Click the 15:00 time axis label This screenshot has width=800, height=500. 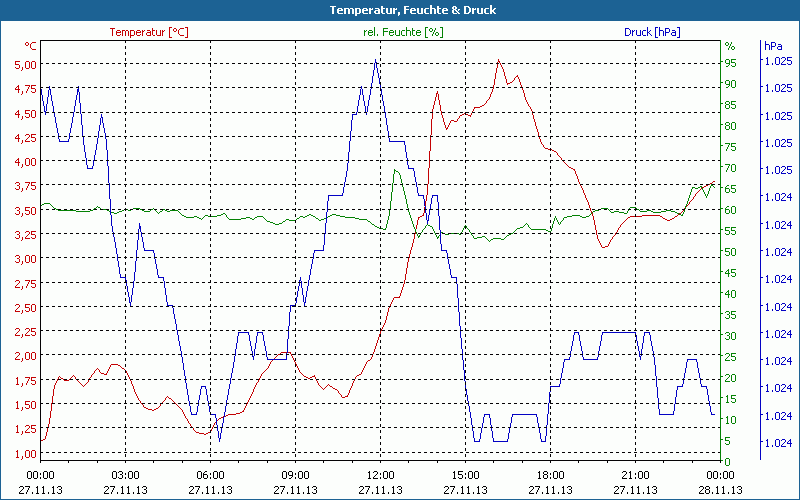pyautogui.click(x=465, y=476)
